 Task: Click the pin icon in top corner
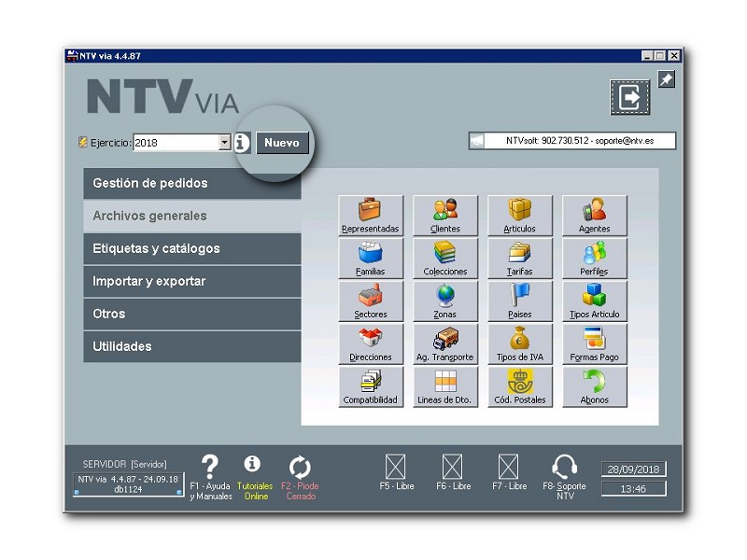pyautogui.click(x=666, y=79)
